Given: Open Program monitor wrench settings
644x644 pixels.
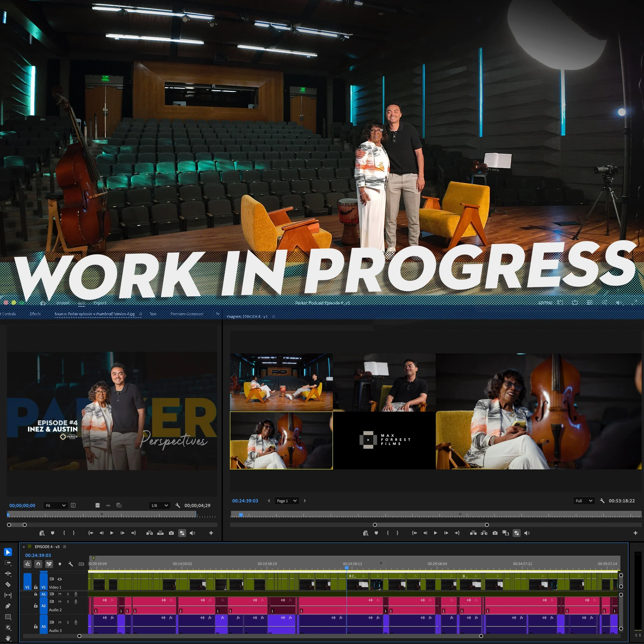Looking at the screenshot, I should tap(602, 501).
